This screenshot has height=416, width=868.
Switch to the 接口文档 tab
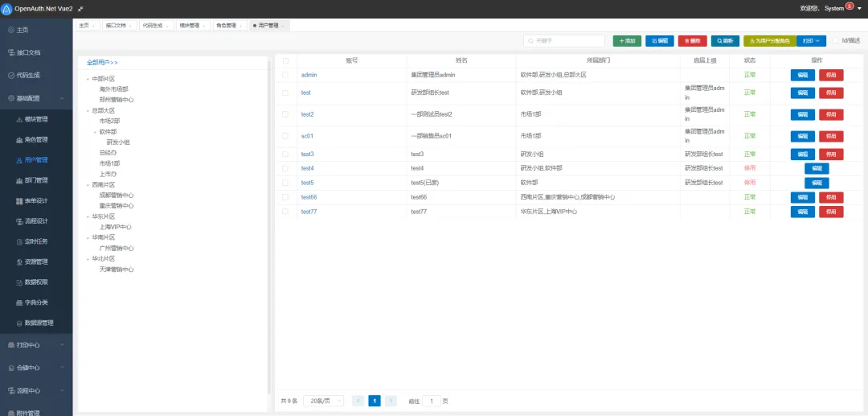pos(119,26)
